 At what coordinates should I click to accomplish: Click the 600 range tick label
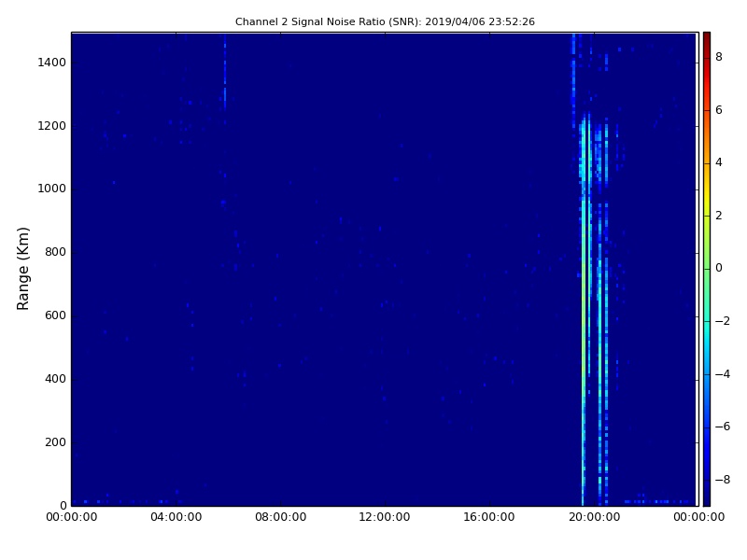55,315
